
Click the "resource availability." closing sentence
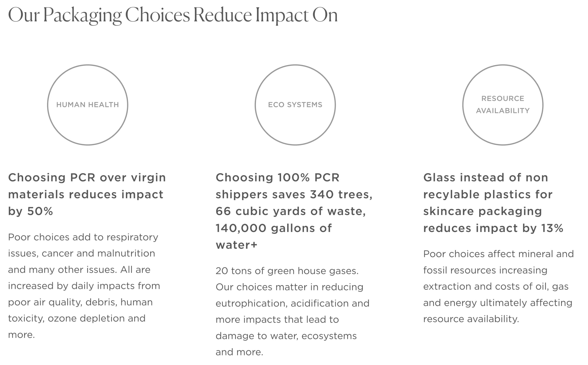471,319
